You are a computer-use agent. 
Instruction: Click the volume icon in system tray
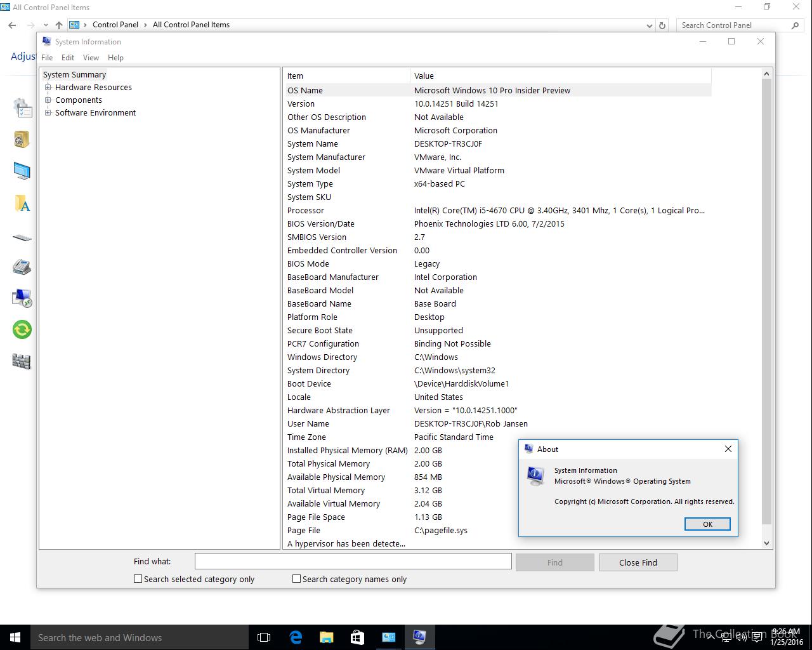coord(741,637)
